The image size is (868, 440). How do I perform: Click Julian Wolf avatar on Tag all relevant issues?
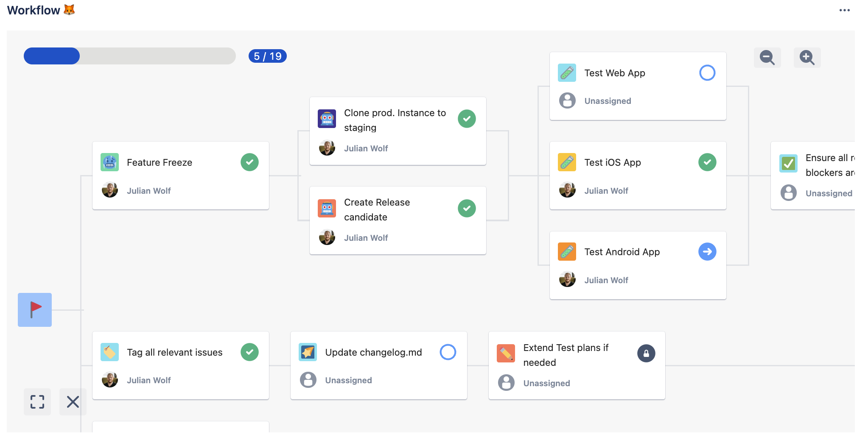[110, 379]
